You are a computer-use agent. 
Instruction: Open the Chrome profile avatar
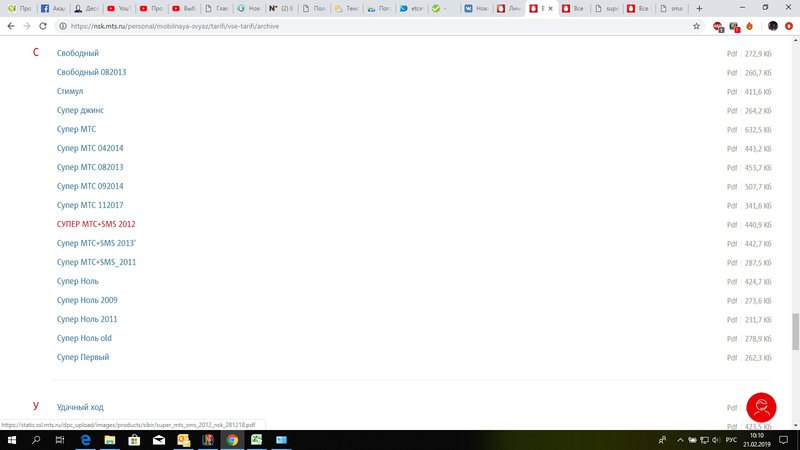coord(773,26)
